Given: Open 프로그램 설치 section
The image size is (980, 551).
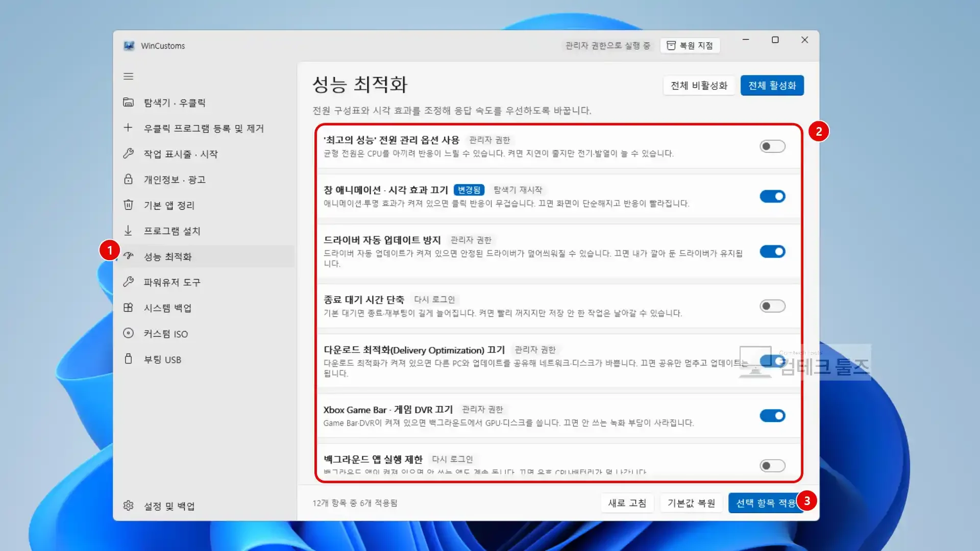Looking at the screenshot, I should (x=206, y=231).
